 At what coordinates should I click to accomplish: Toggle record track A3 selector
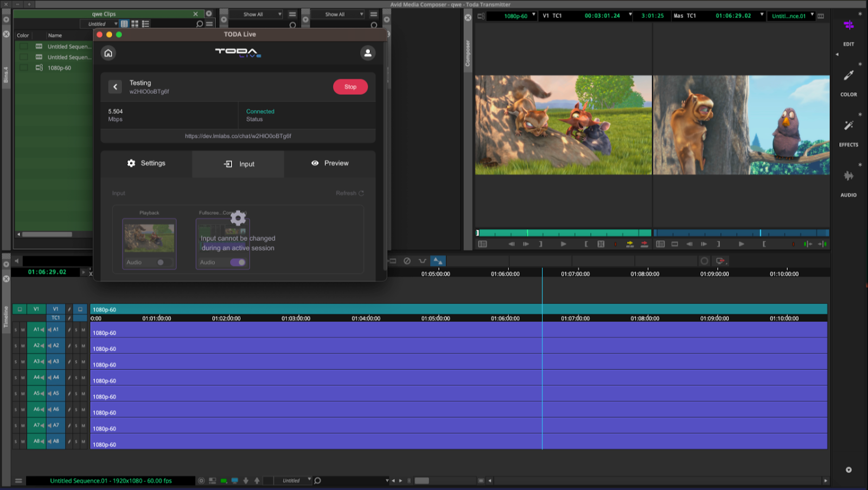55,361
